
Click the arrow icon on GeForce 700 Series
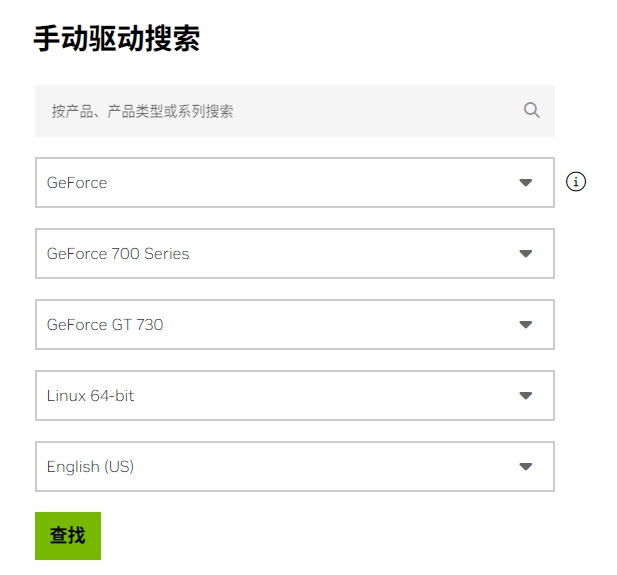coord(526,254)
